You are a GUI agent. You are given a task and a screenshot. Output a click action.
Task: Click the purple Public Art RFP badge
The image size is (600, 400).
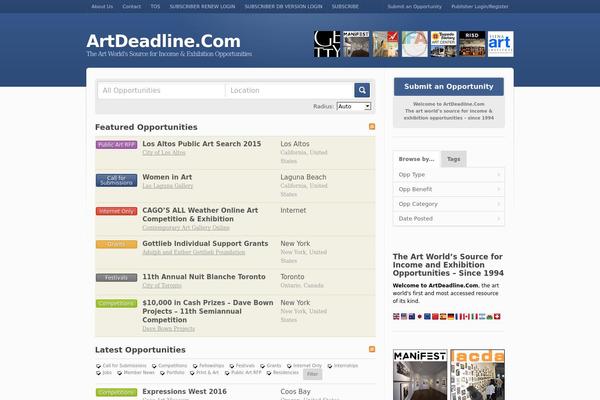click(x=116, y=145)
